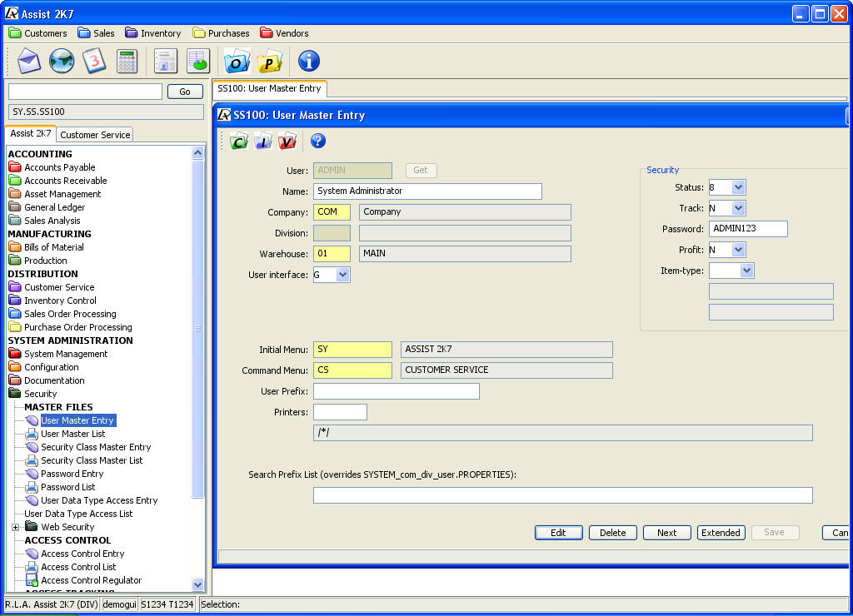Open the contact card toolbar icon
The width and height of the screenshot is (853, 616).
coord(166,61)
